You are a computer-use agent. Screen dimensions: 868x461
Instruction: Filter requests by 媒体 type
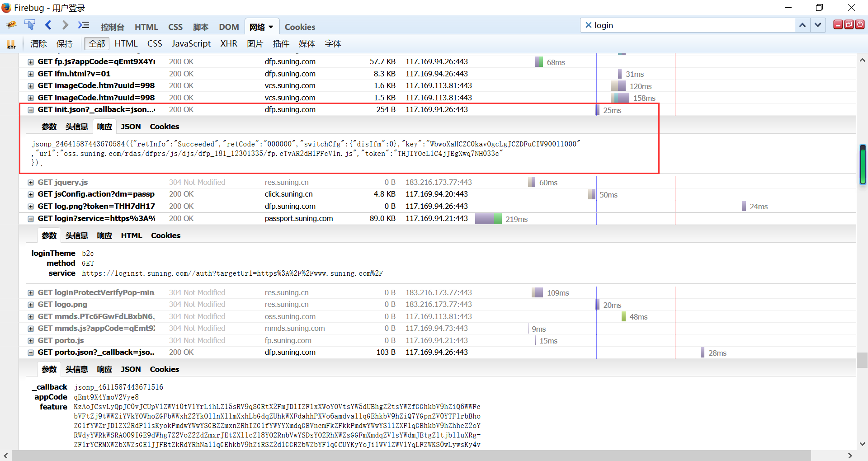coord(307,44)
